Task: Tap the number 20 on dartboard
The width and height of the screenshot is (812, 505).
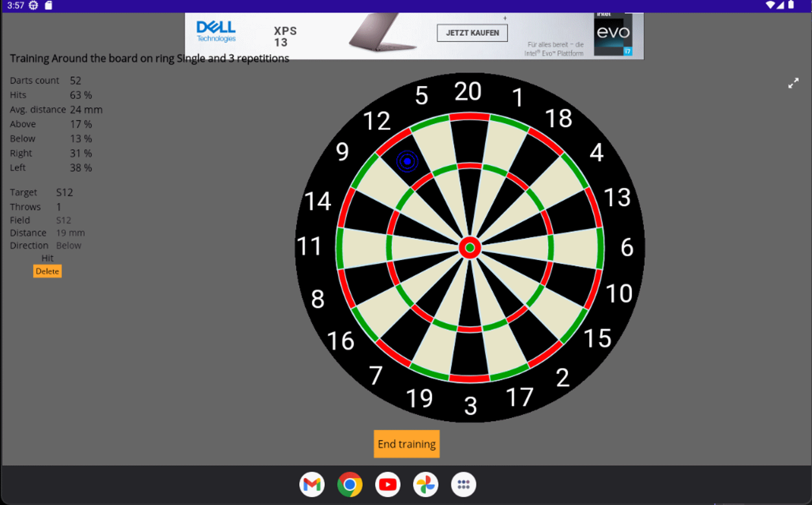Action: point(468,91)
